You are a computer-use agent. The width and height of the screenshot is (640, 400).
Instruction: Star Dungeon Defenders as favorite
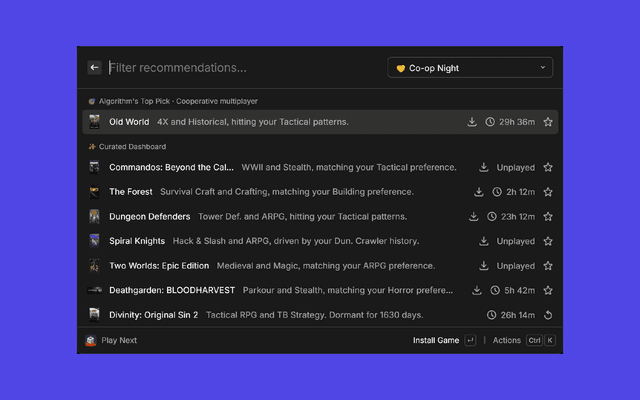(548, 216)
